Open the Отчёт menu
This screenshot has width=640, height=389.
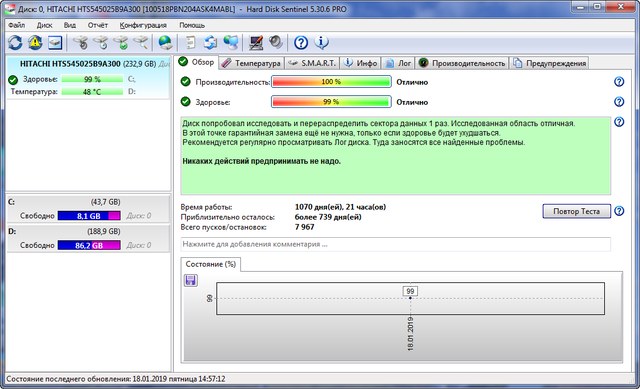click(x=98, y=25)
